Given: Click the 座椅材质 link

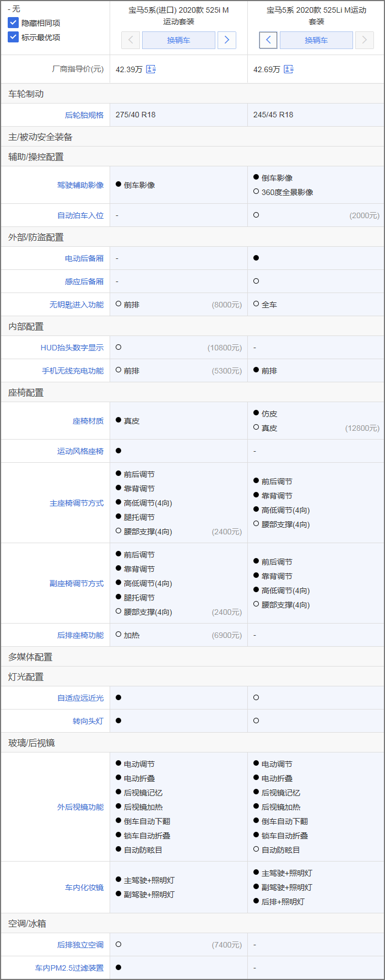Looking at the screenshot, I should (88, 421).
